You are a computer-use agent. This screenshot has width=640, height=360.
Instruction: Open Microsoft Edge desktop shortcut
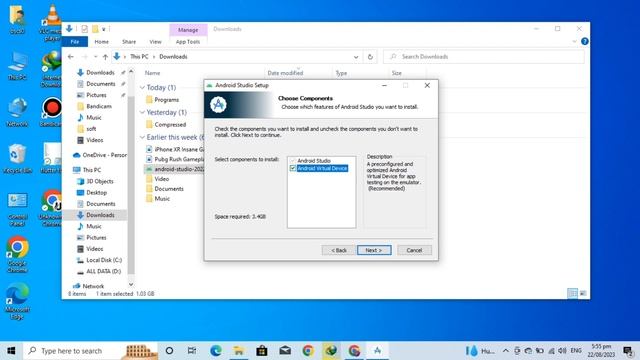(x=17, y=300)
